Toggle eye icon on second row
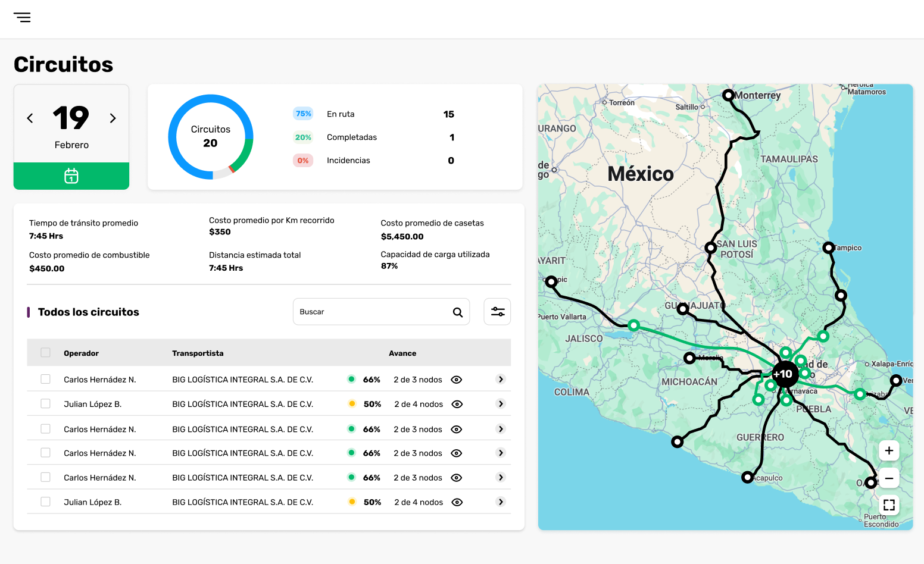 (457, 404)
